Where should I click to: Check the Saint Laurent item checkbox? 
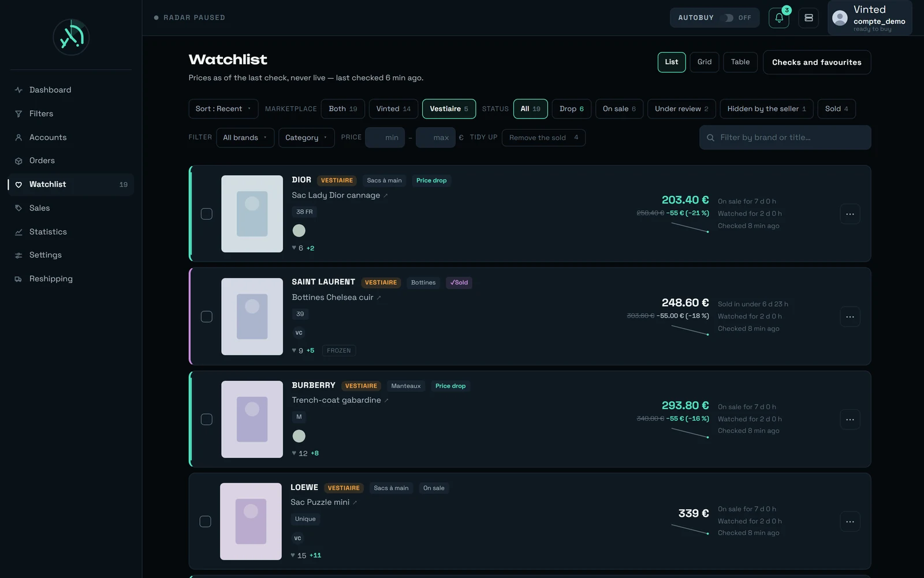click(206, 317)
